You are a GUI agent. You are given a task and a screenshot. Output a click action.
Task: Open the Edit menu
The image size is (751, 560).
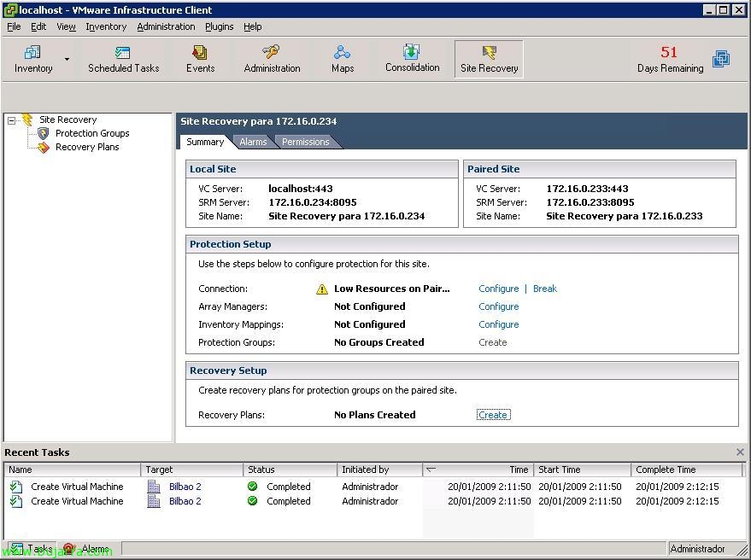tap(38, 26)
